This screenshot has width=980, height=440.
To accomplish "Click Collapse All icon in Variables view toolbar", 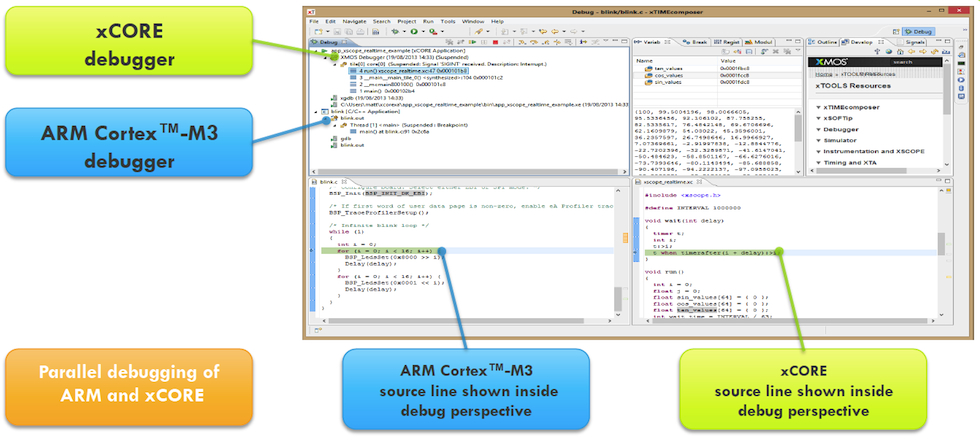I will point(749,51).
